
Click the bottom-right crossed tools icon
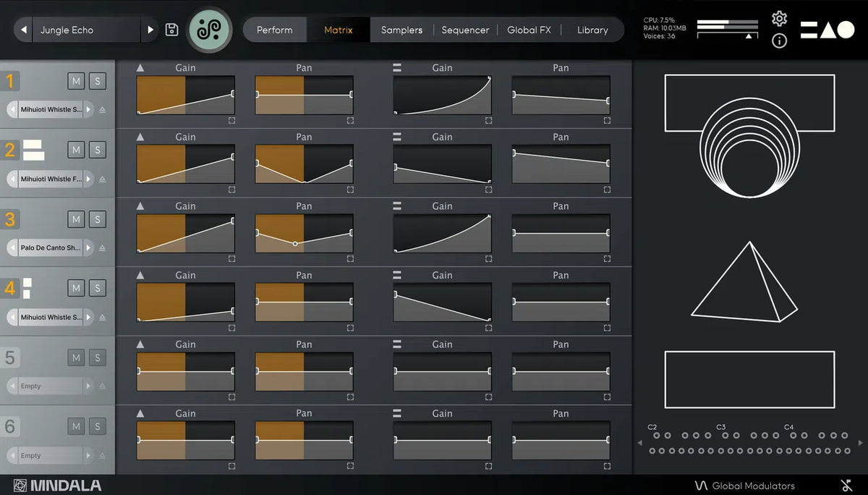point(846,486)
